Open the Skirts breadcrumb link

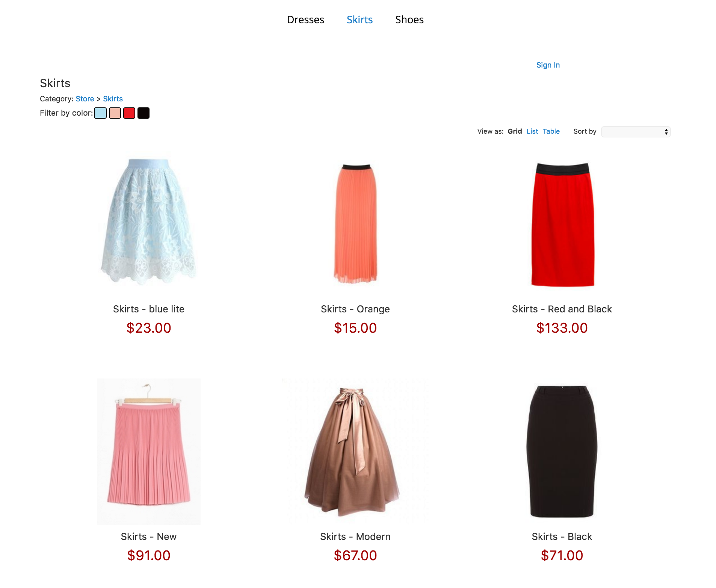point(113,99)
